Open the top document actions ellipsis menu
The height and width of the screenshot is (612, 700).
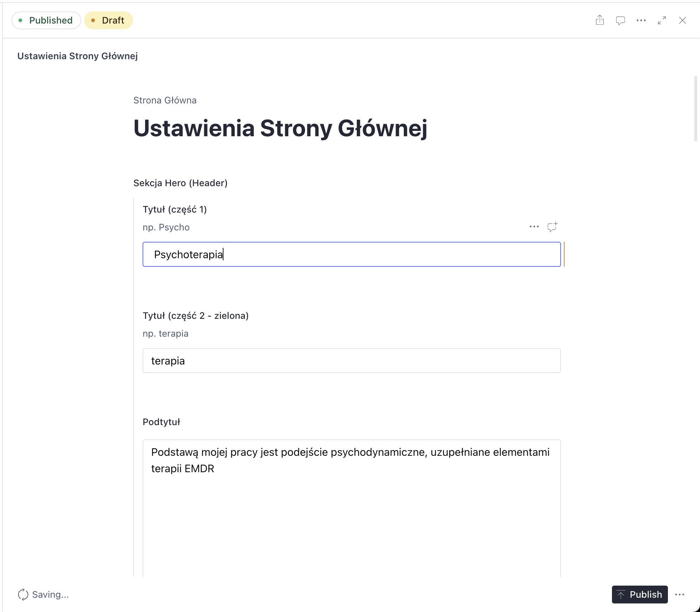641,20
